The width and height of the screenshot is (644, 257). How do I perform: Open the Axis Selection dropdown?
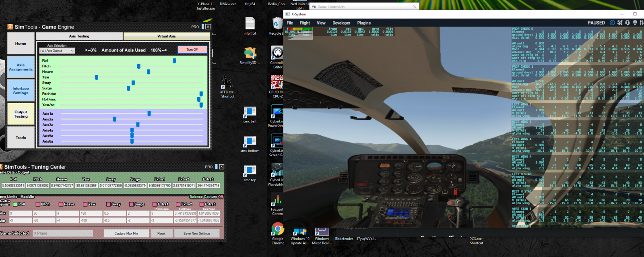[57, 51]
